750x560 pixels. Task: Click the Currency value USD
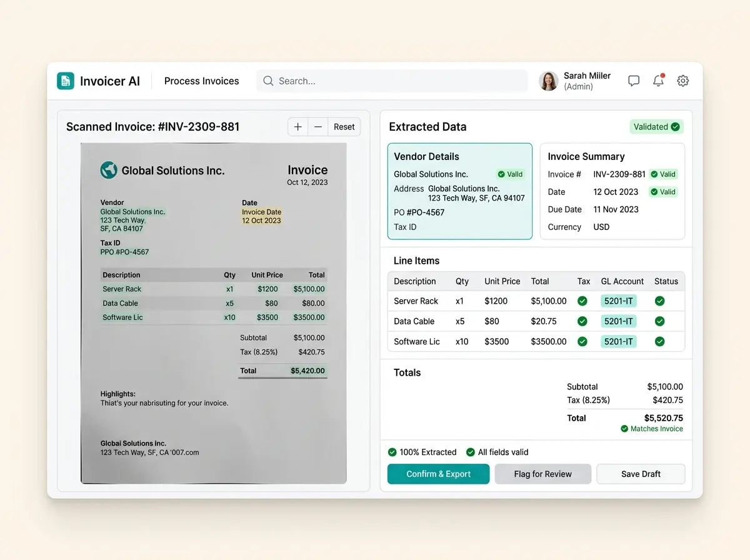601,227
